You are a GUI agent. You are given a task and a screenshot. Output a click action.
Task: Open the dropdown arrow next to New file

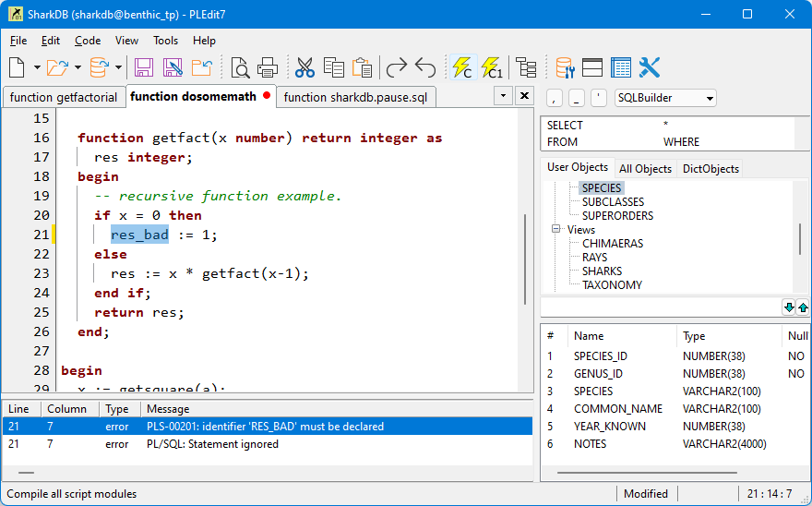[37, 67]
